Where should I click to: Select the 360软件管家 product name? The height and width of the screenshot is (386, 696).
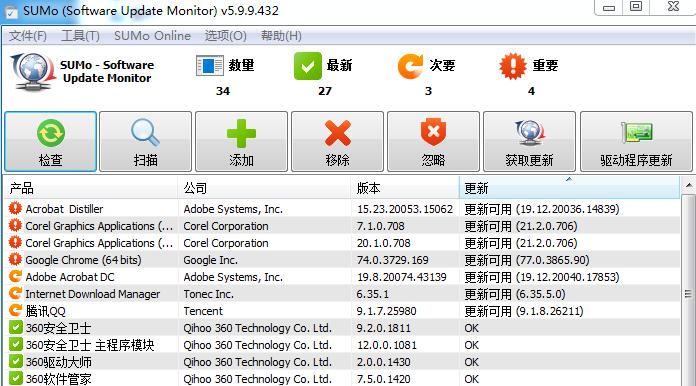pyautogui.click(x=59, y=379)
